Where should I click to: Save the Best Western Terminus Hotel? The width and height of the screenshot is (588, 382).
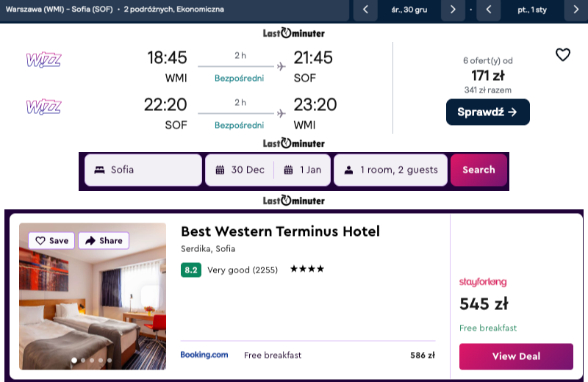coord(51,240)
